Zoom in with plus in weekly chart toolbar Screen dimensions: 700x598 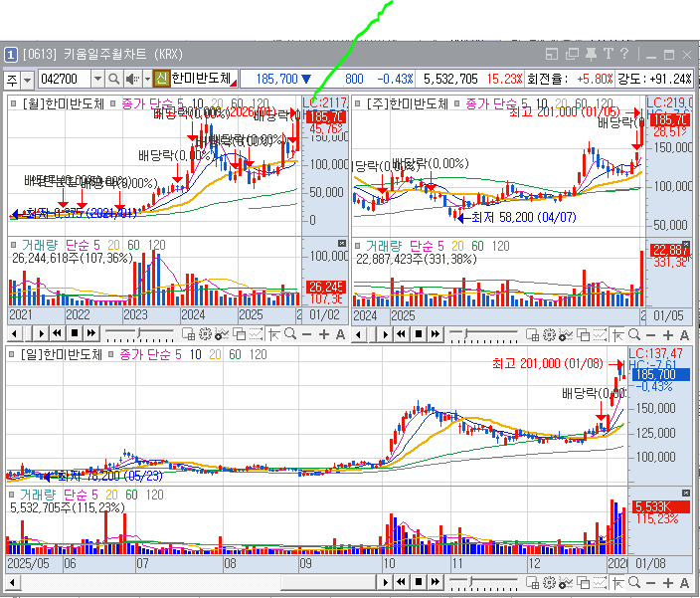click(x=668, y=335)
